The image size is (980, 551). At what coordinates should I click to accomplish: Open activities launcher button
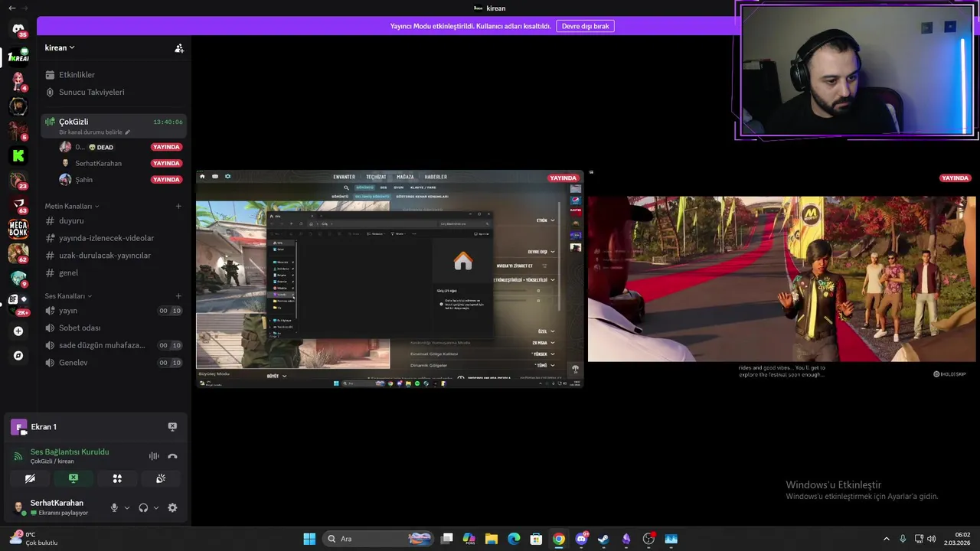(117, 478)
